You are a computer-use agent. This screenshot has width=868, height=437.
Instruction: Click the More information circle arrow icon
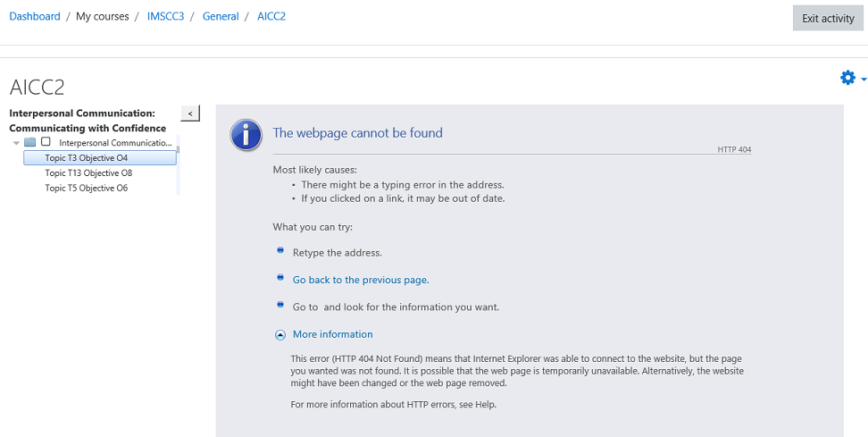[x=280, y=334]
